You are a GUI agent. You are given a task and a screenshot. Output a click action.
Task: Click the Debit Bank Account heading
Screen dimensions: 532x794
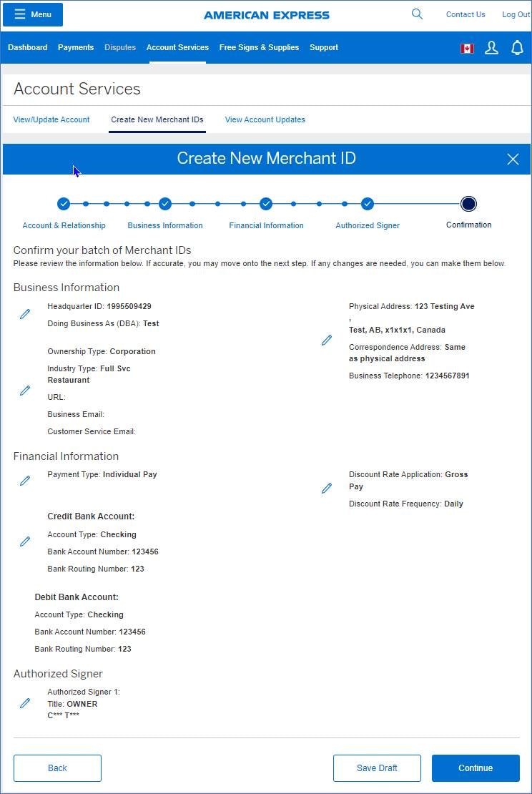click(x=77, y=597)
